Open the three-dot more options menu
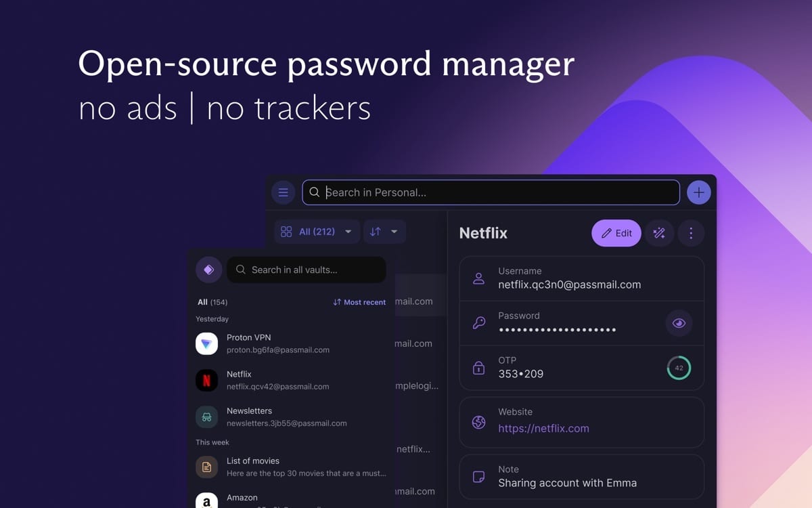 point(691,233)
